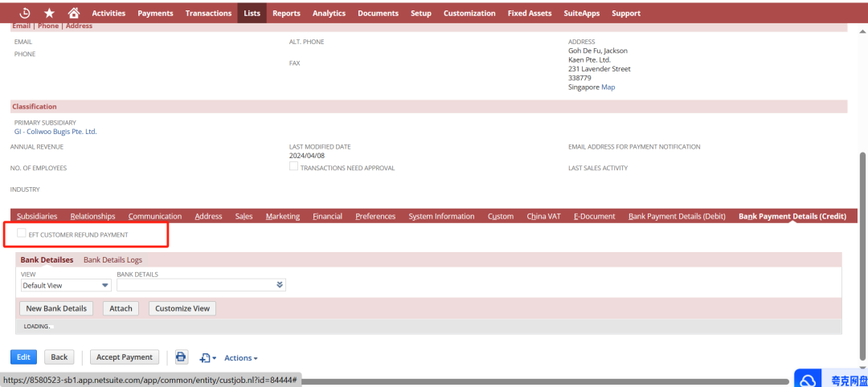The image size is (868, 387).
Task: Open the Support menu
Action: (x=626, y=13)
